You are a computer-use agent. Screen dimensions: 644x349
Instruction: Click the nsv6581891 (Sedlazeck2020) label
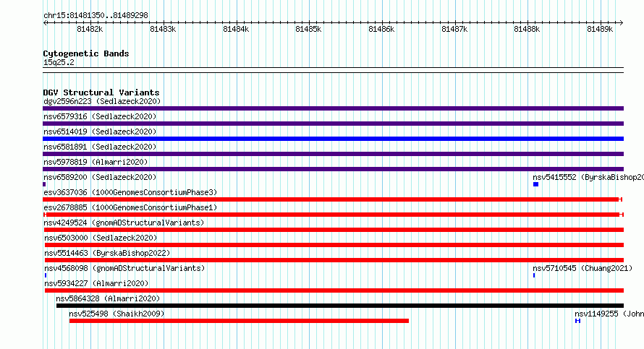click(x=100, y=147)
